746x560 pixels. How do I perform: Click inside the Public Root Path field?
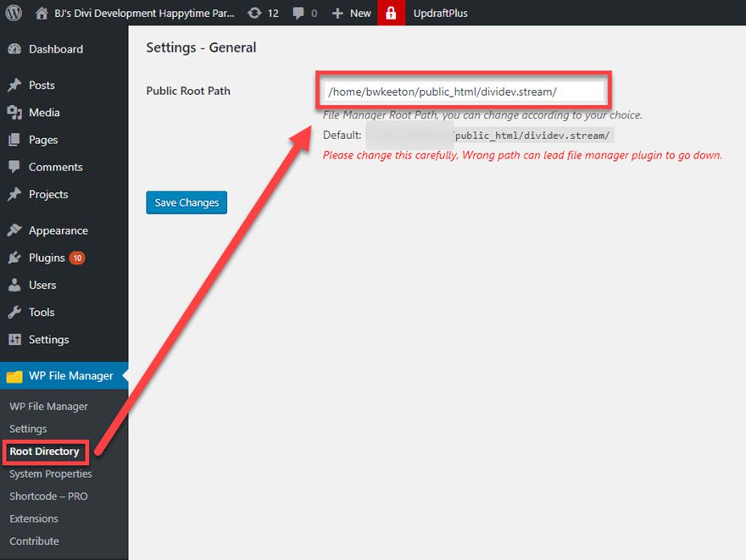pyautogui.click(x=463, y=90)
